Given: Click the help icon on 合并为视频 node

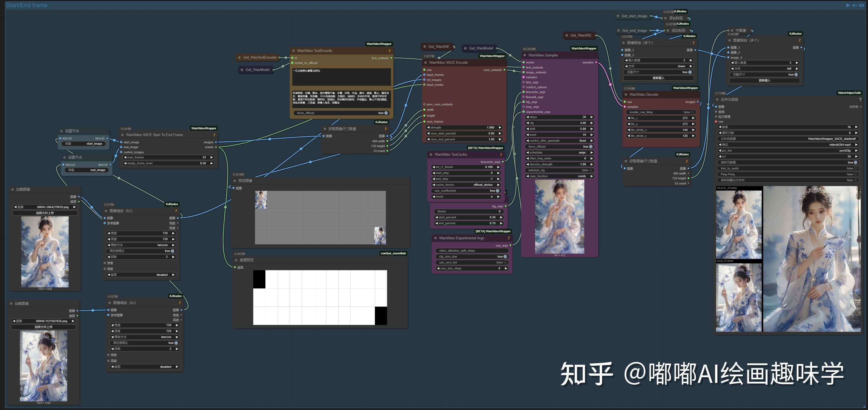Looking at the screenshot, I should click(x=860, y=99).
